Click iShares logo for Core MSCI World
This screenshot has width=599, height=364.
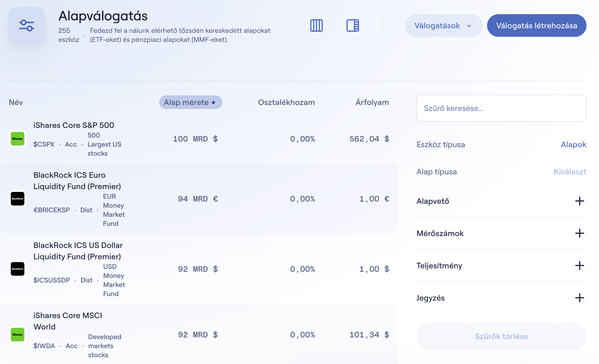click(18, 335)
